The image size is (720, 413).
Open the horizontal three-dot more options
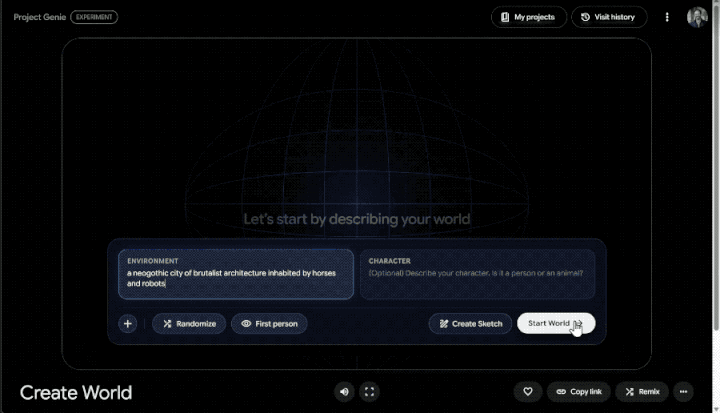click(x=683, y=392)
